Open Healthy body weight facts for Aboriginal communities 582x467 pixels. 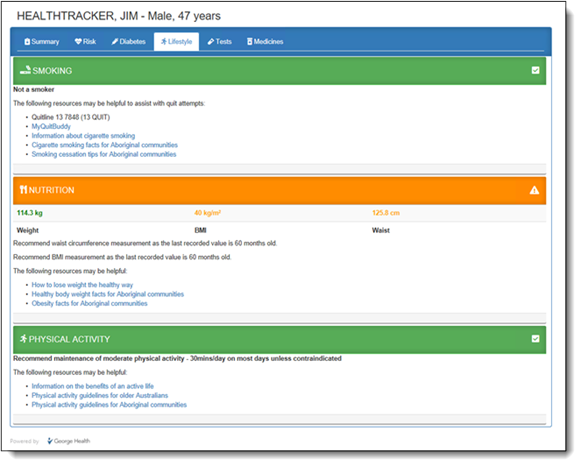[x=108, y=294]
